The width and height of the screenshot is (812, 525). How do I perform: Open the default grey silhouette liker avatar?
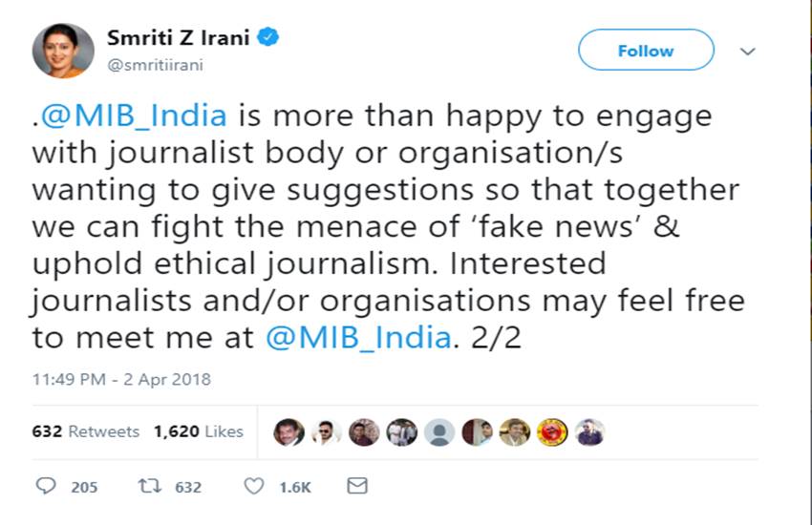439,432
